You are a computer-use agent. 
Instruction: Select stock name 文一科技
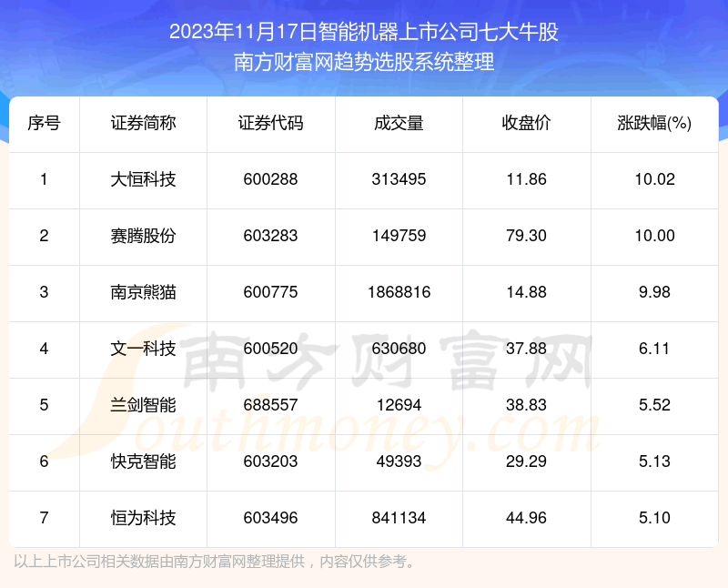143,349
